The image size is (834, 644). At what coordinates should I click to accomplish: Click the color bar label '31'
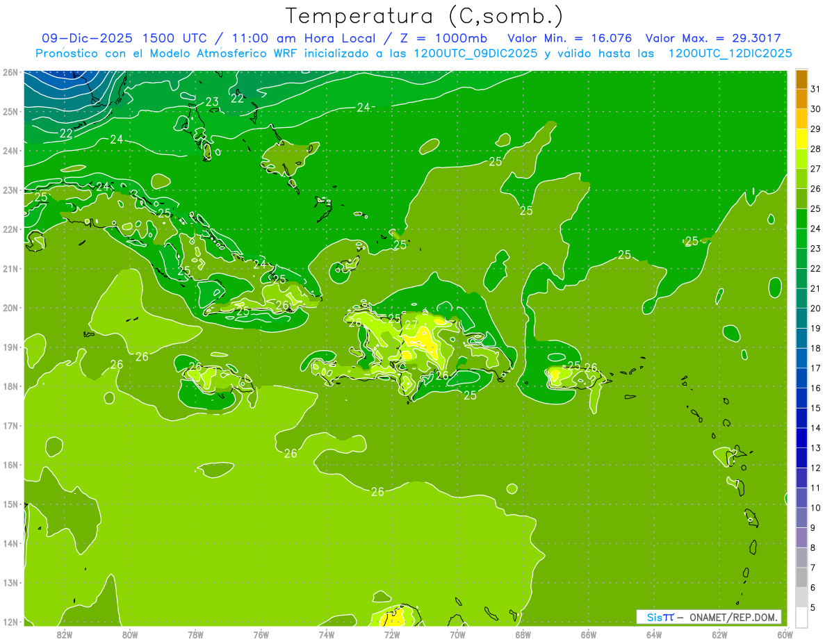(x=816, y=89)
